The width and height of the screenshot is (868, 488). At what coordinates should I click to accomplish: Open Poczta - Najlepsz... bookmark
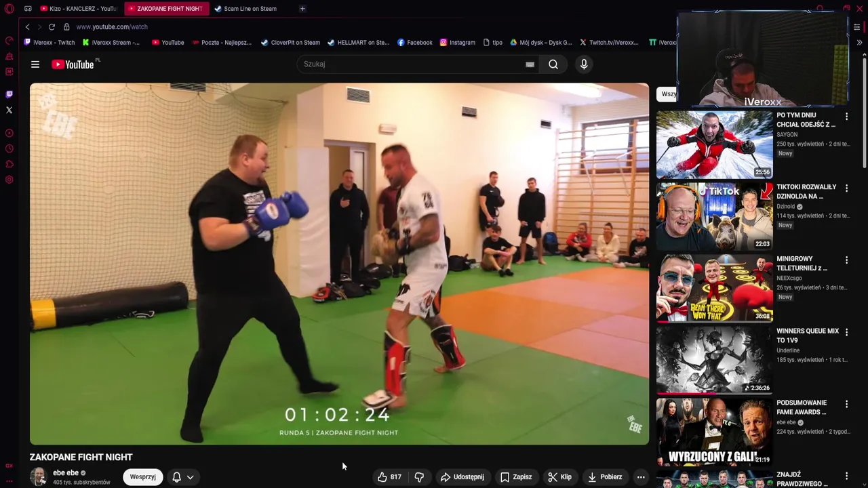(222, 42)
